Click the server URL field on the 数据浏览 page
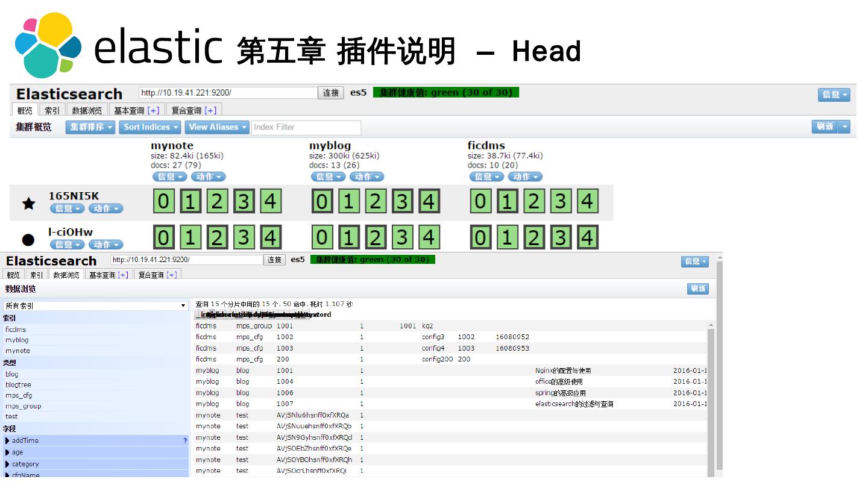 point(187,260)
